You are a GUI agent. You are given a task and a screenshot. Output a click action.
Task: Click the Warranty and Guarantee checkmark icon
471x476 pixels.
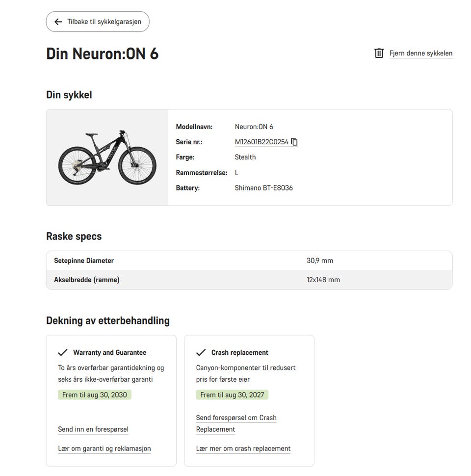click(x=62, y=352)
